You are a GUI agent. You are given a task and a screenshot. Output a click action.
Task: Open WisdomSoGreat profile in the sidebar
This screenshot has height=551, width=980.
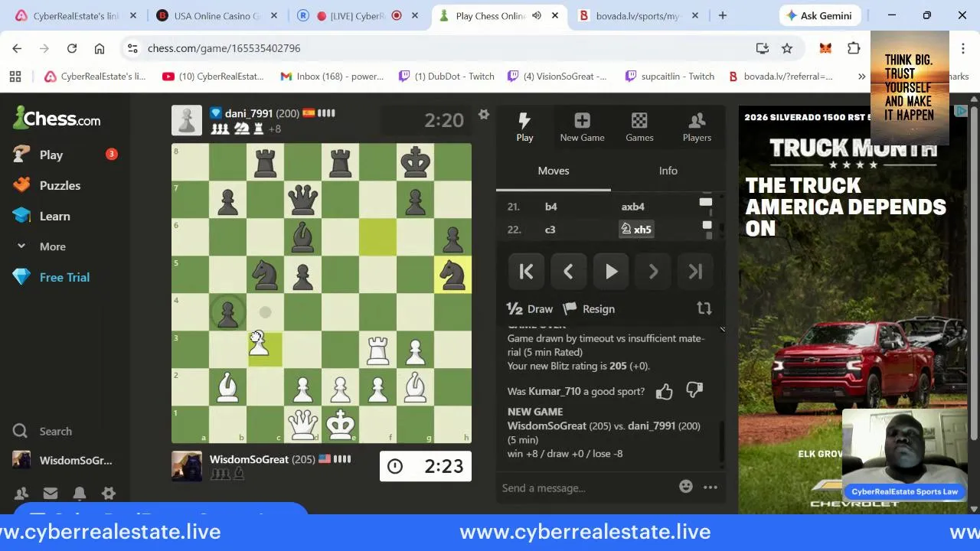pos(63,460)
